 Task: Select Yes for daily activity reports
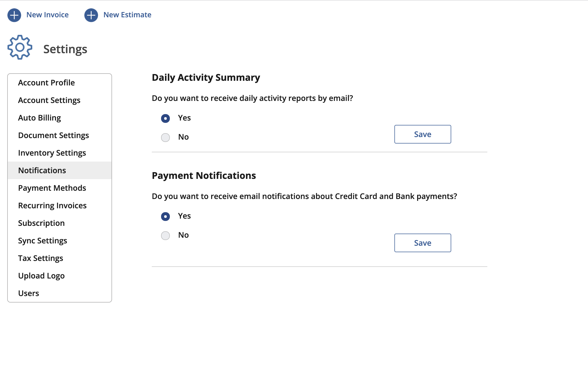(x=165, y=118)
